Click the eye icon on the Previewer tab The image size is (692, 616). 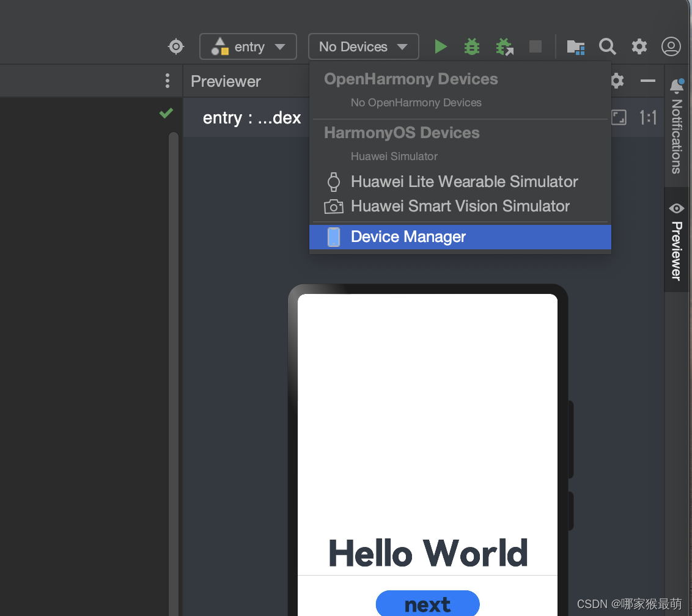pos(677,208)
